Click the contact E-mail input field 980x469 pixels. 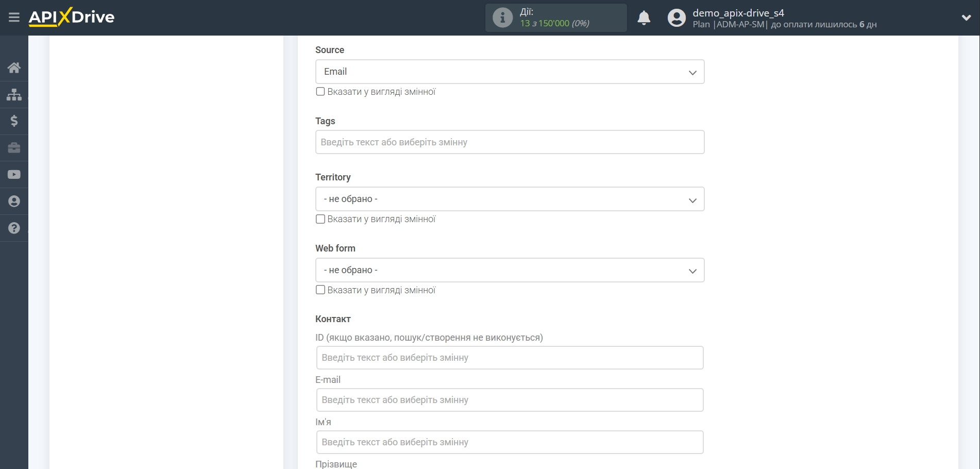510,400
